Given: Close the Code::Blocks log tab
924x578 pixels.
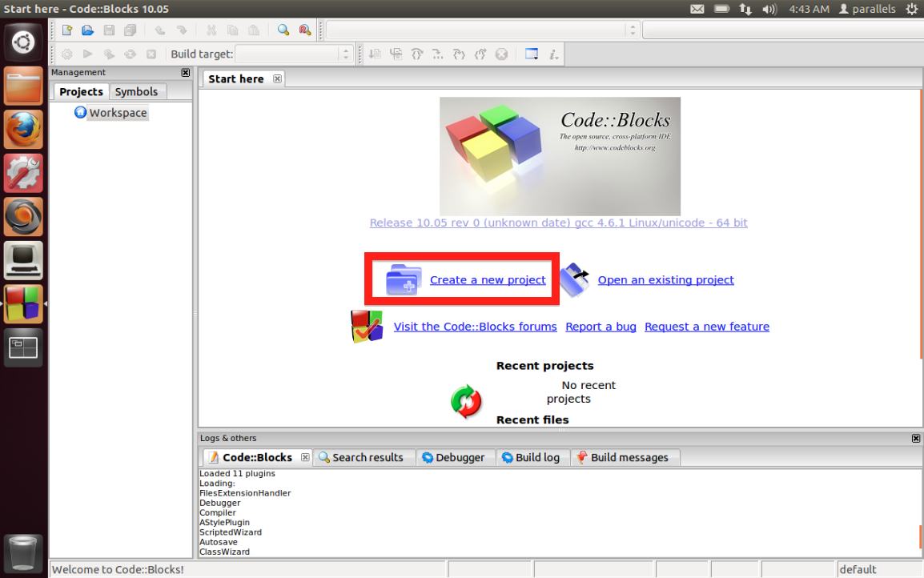Looking at the screenshot, I should (x=305, y=457).
